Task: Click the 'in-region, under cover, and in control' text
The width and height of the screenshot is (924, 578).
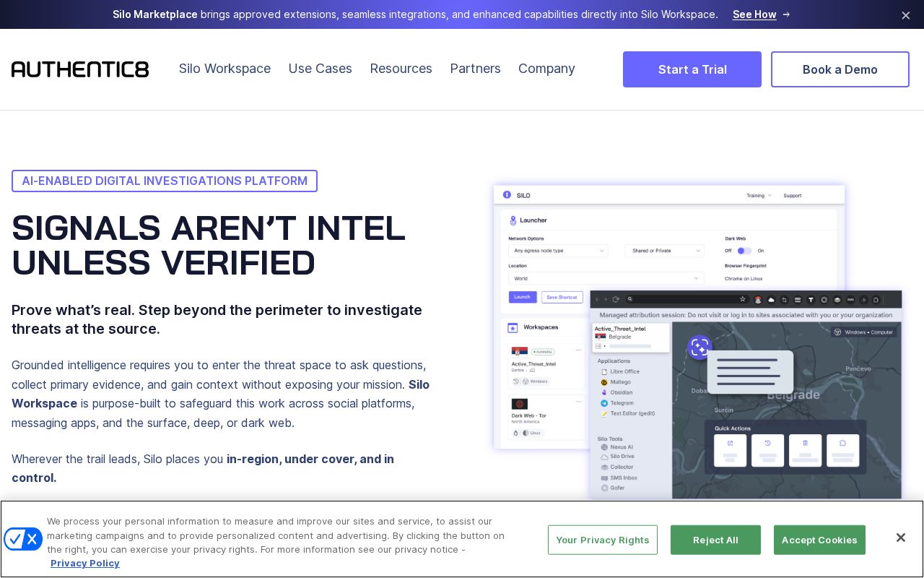Action: [203, 468]
